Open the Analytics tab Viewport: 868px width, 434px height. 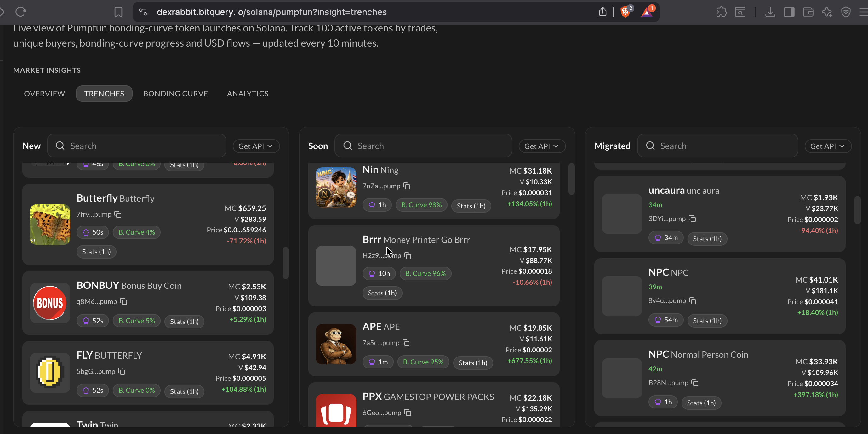point(248,94)
